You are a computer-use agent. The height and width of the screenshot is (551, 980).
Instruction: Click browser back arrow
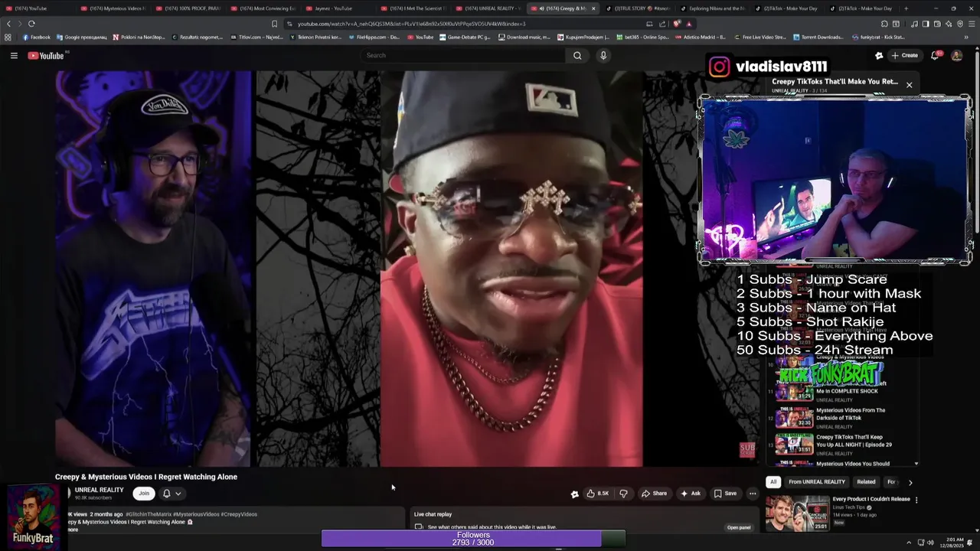point(9,24)
